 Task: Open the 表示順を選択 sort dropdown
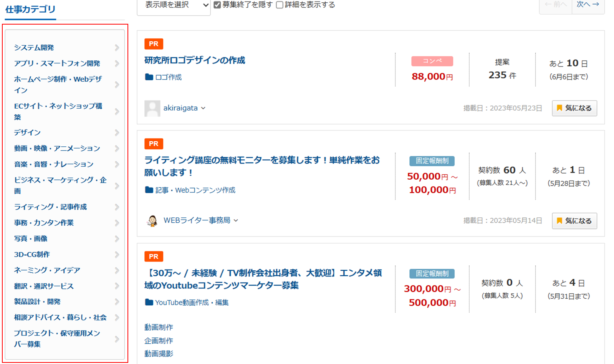[x=174, y=5]
